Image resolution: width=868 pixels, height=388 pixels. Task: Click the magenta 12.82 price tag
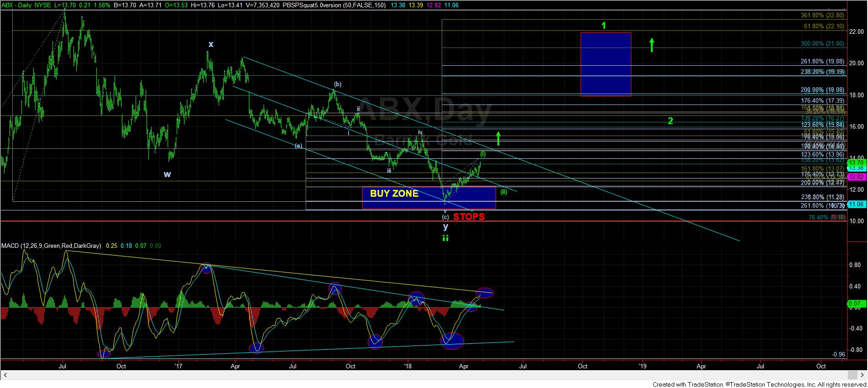[x=856, y=177]
